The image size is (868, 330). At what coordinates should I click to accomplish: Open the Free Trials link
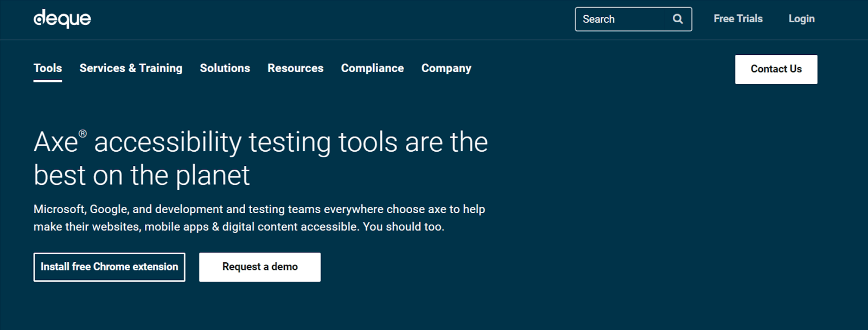tap(738, 19)
